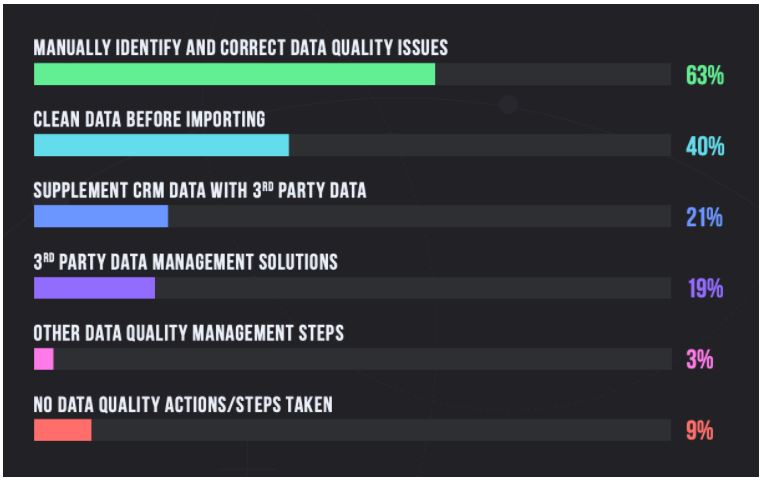The height and width of the screenshot is (486, 765).
Task: Click 'Other Data Quality Management Steps' label
Action: click(188, 333)
